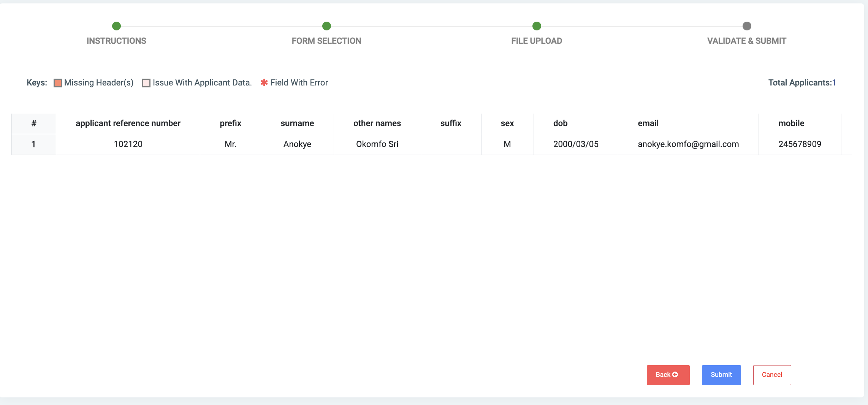Cancel the upload process
The width and height of the screenshot is (868, 405).
[x=772, y=375]
